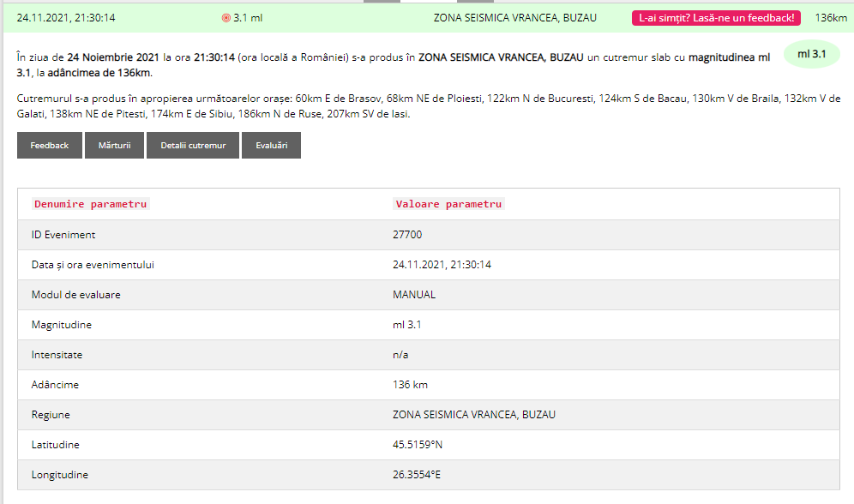Click the Longitudine row label
This screenshot has width=854, height=504.
pos(60,475)
